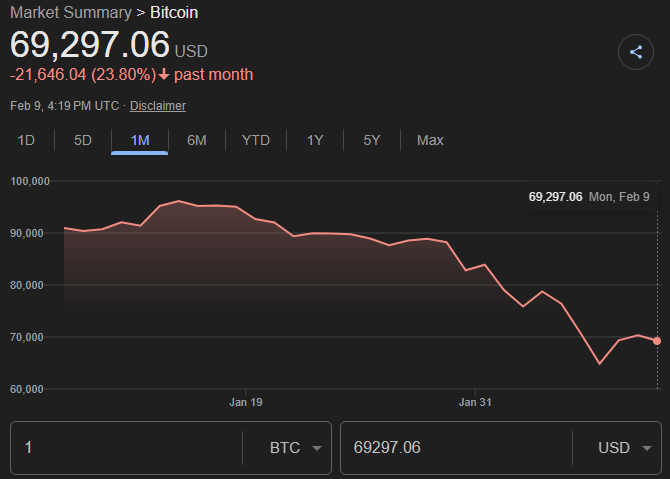Click the 69,297.06 Mon, Feb 9 tooltip
This screenshot has width=670, height=479.
pyautogui.click(x=589, y=197)
